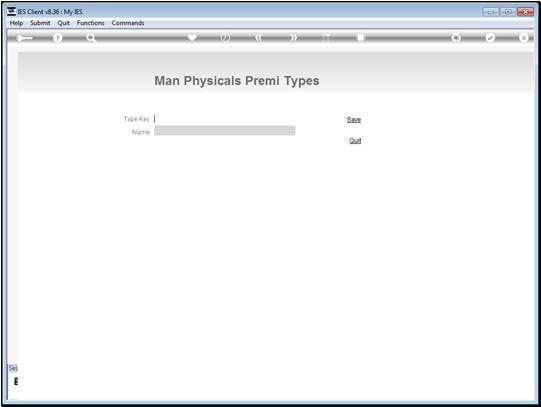This screenshot has width=541, height=407.
Task: Click the circular icon right of the heart
Action: (x=225, y=38)
